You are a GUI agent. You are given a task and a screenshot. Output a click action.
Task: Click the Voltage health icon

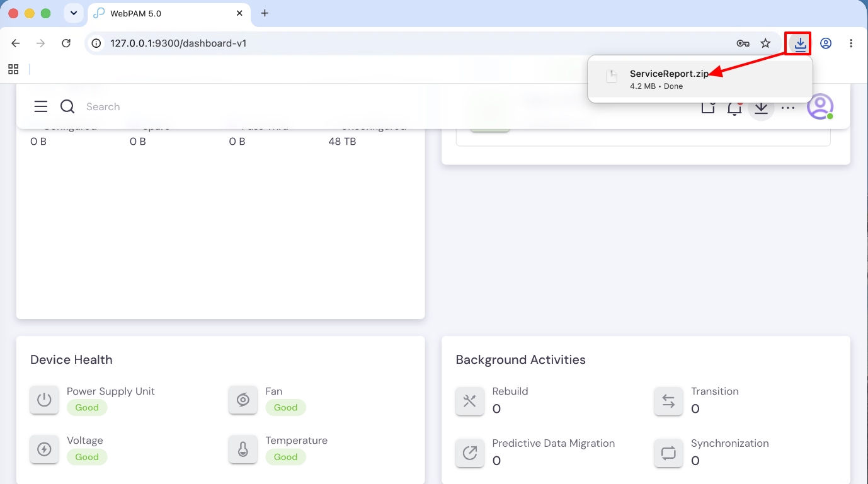44,449
